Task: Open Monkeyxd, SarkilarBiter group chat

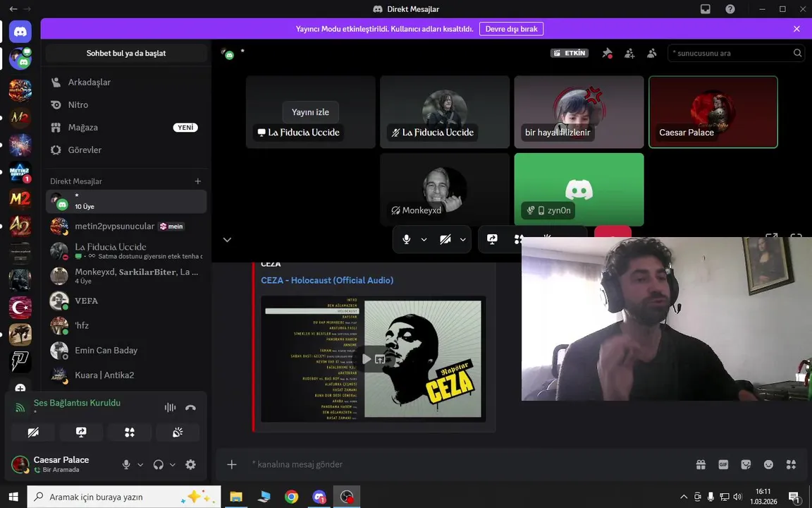Action: (x=126, y=276)
